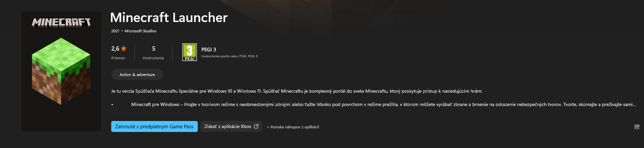644x148 pixels.
Task: Click the 2,6 Priemer average rating
Action: [119, 53]
